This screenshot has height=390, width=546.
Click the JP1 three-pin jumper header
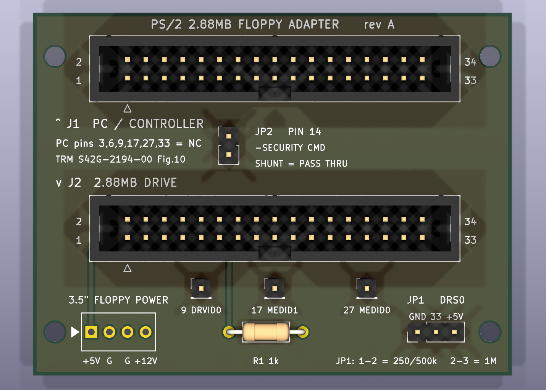(436, 332)
